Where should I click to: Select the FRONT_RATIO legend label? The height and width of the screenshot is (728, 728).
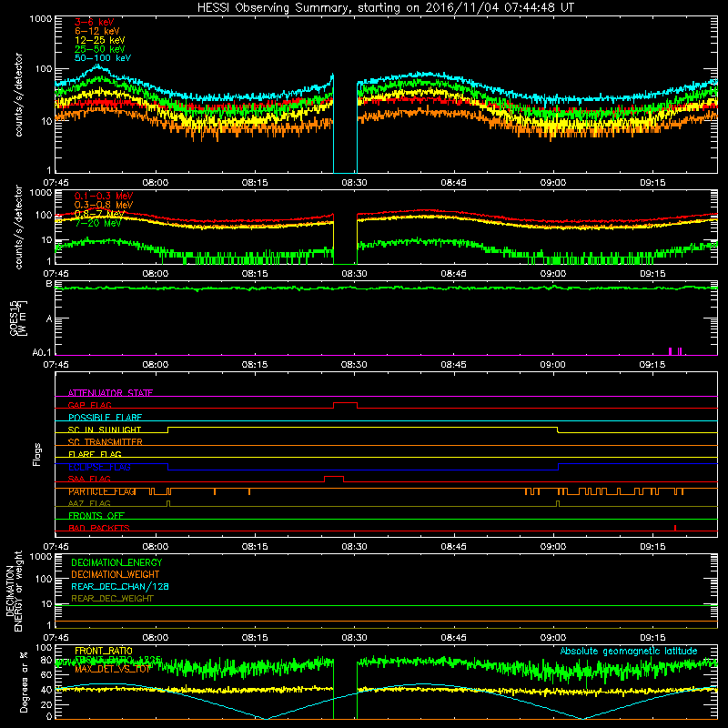pyautogui.click(x=104, y=651)
